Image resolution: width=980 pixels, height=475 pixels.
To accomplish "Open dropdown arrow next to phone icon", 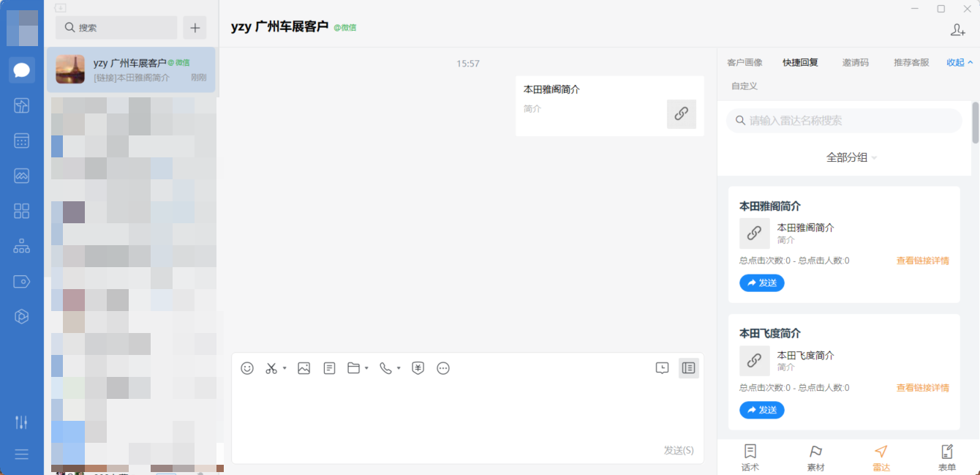I will click(x=399, y=368).
